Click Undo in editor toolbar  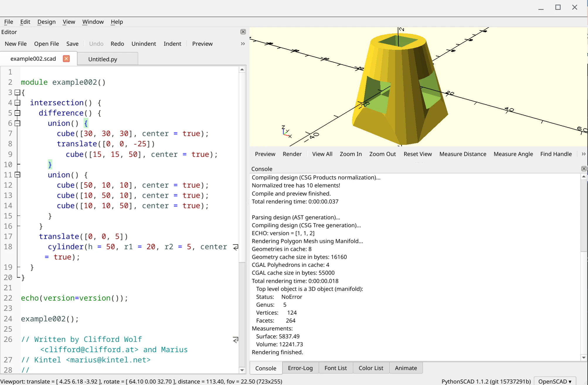[96, 44]
